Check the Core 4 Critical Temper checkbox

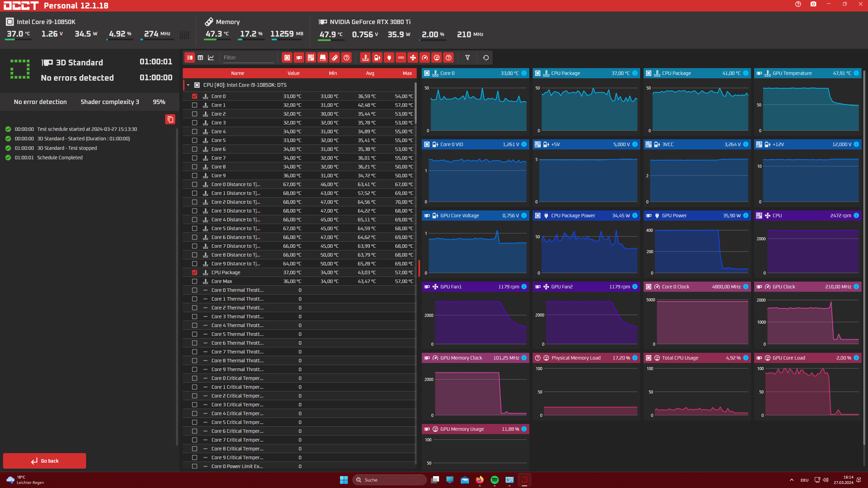[x=195, y=413]
